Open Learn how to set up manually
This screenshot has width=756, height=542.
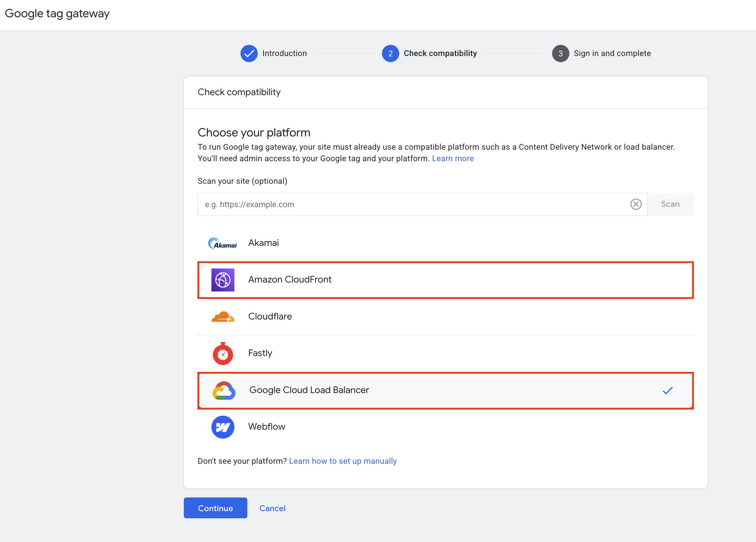343,461
